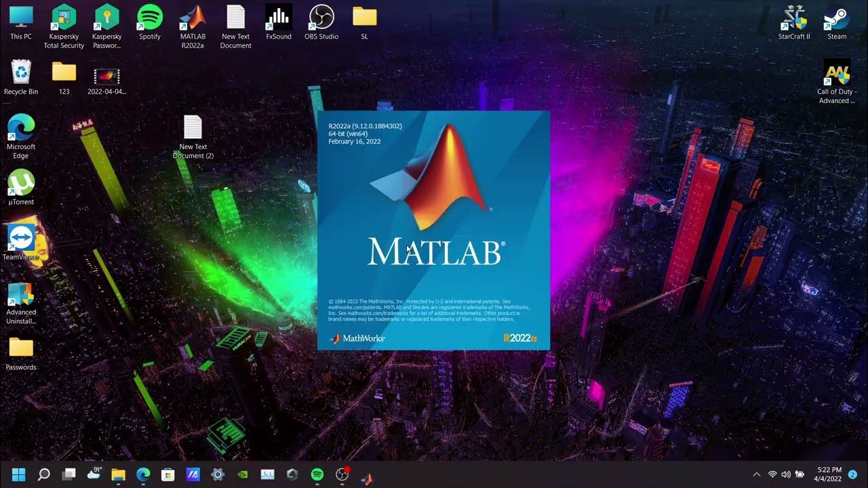Image resolution: width=868 pixels, height=488 pixels.
Task: Open the Wi-Fi network tray icon
Action: 772,474
